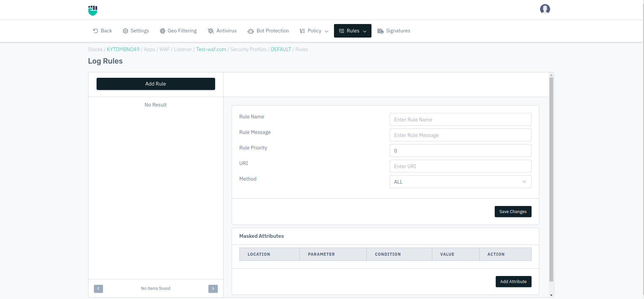Click the No Result text
The height and width of the screenshot is (299, 644).
tap(156, 105)
